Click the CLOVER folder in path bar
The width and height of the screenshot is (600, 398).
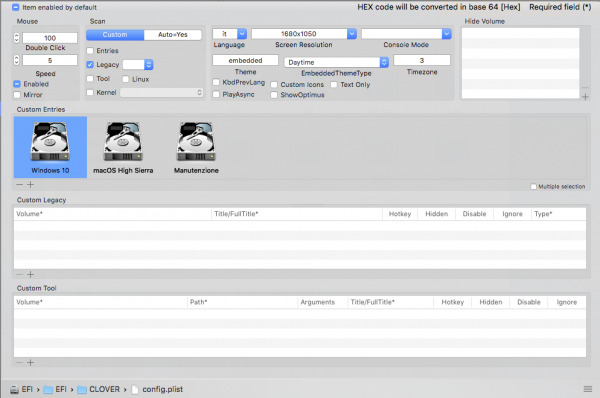pos(99,389)
